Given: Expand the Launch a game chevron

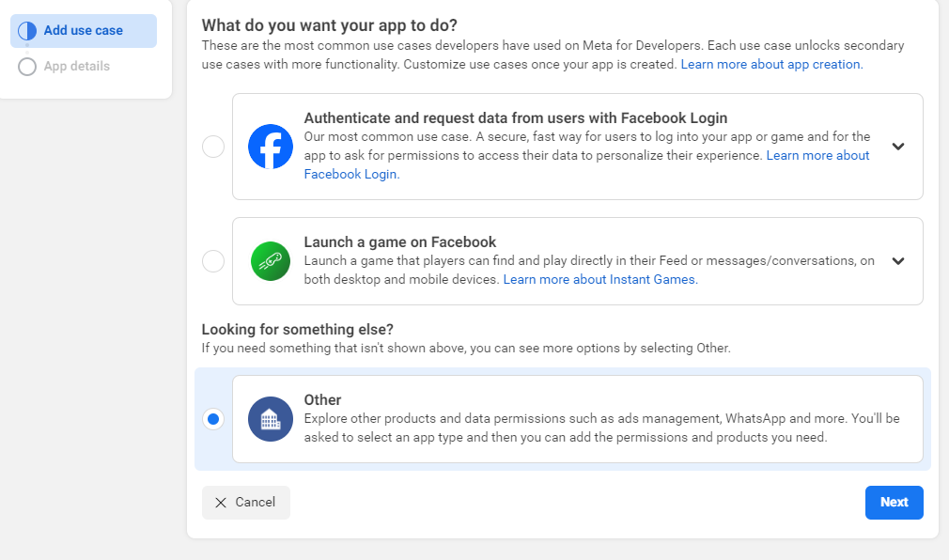Looking at the screenshot, I should pyautogui.click(x=898, y=261).
